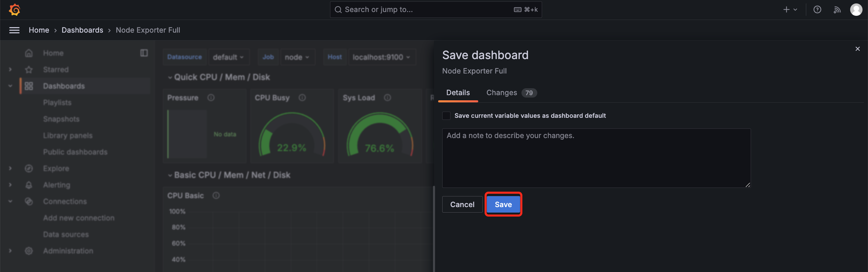868x272 pixels.
Task: Click the blue Save button
Action: [503, 204]
